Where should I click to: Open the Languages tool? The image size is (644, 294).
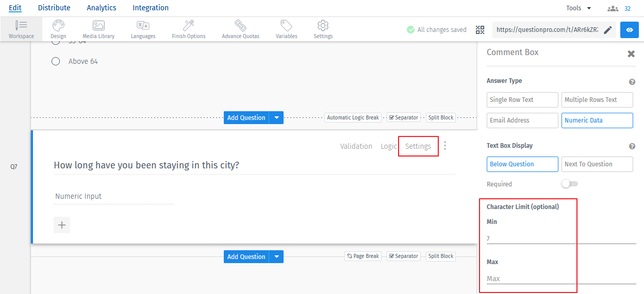coord(143,29)
